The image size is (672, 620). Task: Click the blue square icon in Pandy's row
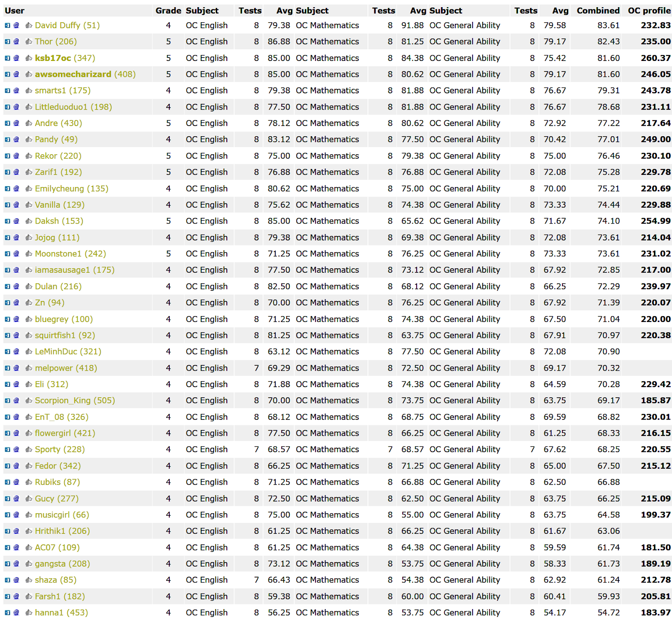pos(8,140)
